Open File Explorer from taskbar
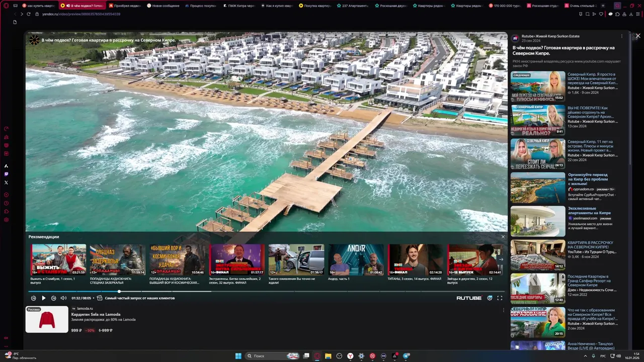The image size is (644, 362). tap(328, 356)
